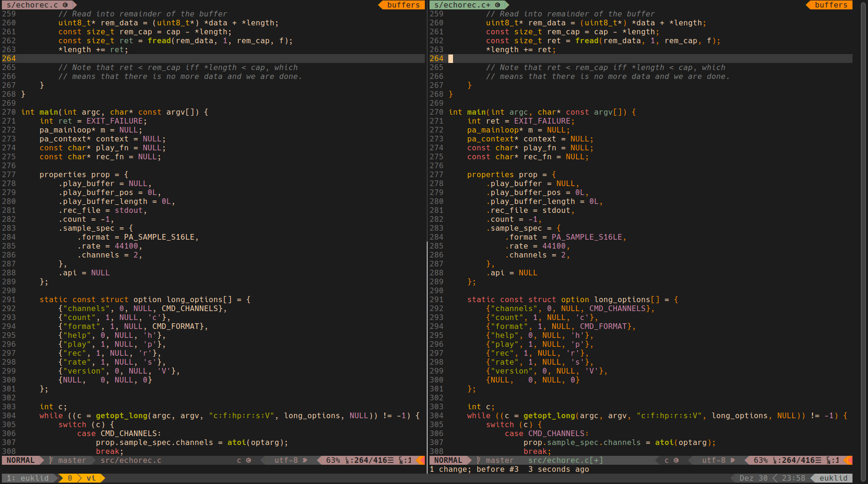The image size is (868, 484).
Task: Click the time 23:58 in tmux bar
Action: tap(794, 478)
